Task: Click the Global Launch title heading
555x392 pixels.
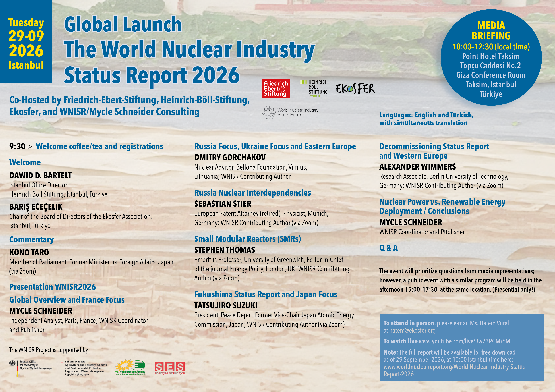Action: tap(123, 24)
